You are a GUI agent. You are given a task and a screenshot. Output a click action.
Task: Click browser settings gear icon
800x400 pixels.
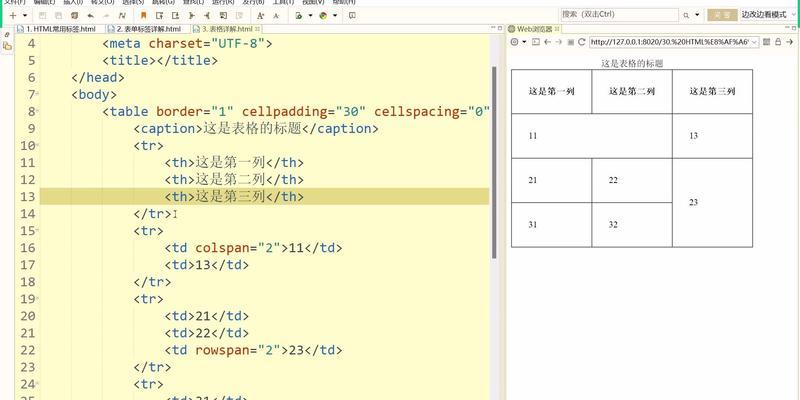tap(514, 42)
